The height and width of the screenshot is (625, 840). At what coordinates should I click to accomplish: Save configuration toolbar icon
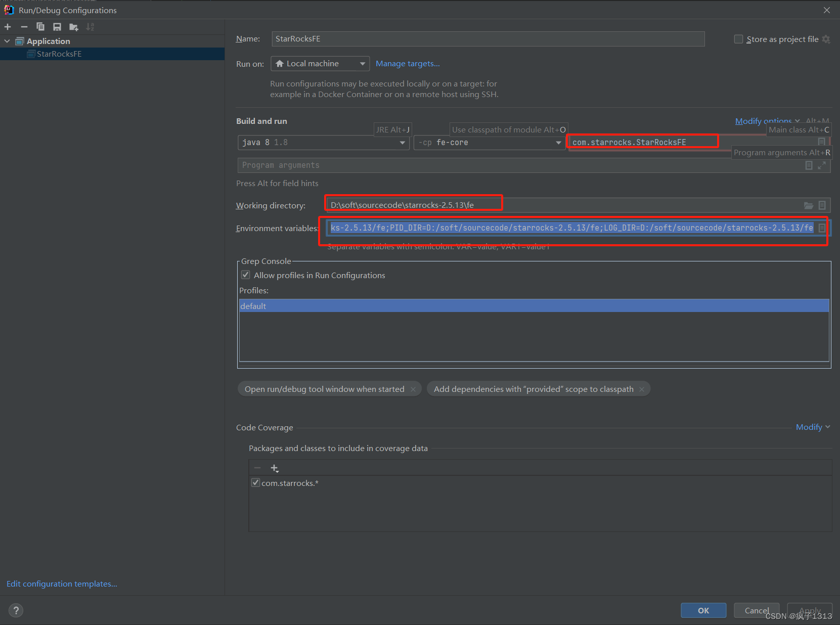pos(57,27)
